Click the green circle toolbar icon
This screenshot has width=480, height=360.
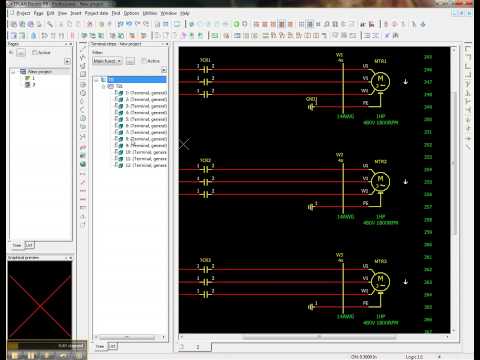[236, 24]
